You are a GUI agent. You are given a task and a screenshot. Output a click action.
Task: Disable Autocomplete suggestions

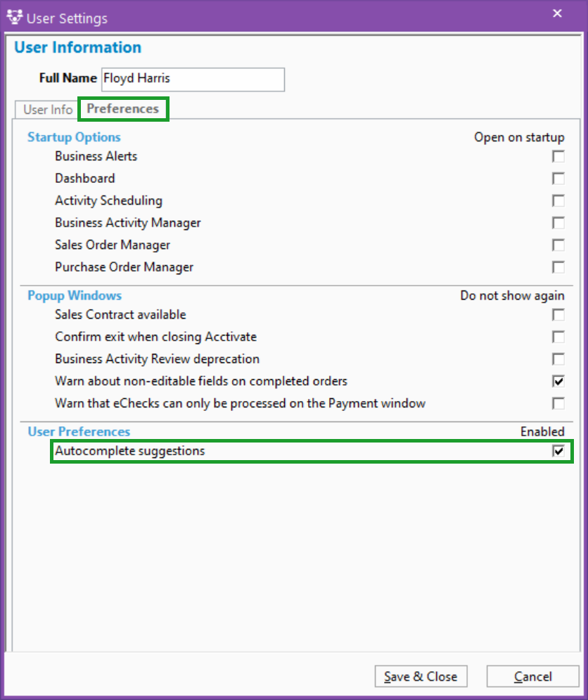coord(558,451)
